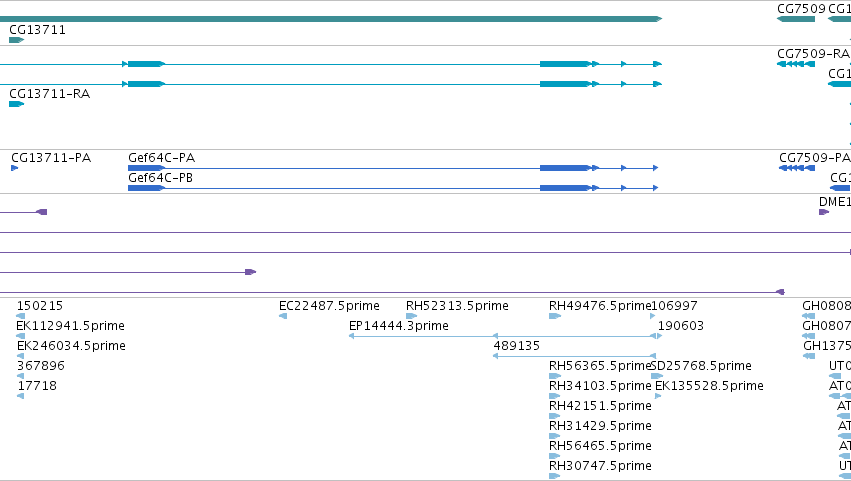Image resolution: width=851 pixels, height=481 pixels.
Task: Click the RH49476.5prime EST marker
Action: [x=555, y=316]
